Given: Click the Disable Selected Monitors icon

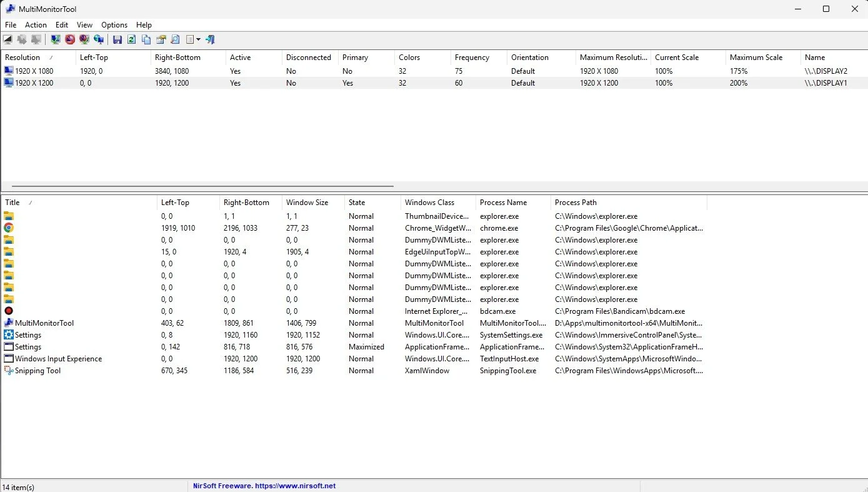Looking at the screenshot, I should click(x=70, y=39).
